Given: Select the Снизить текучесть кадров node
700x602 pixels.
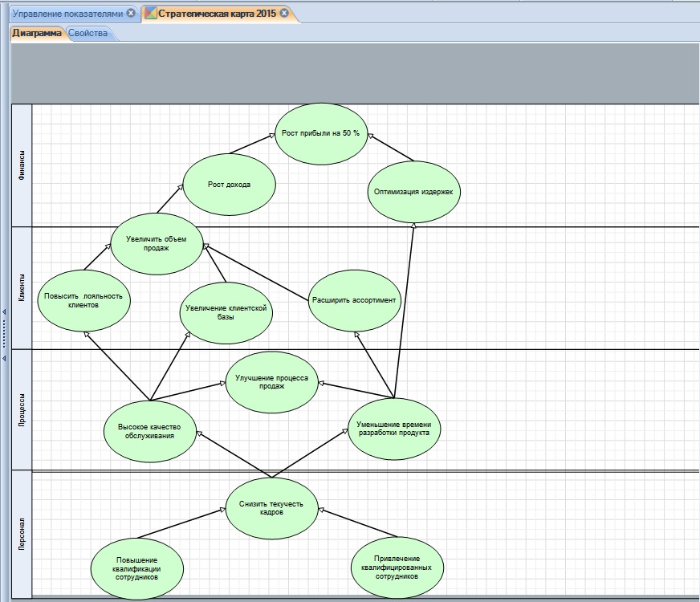Looking at the screenshot, I should (x=271, y=509).
